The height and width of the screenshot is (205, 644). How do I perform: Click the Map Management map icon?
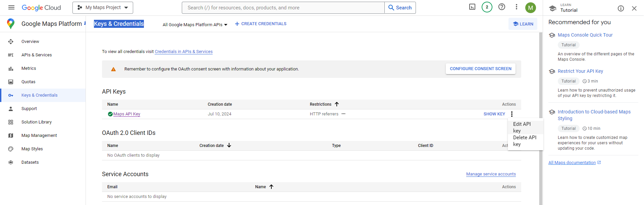(11, 136)
